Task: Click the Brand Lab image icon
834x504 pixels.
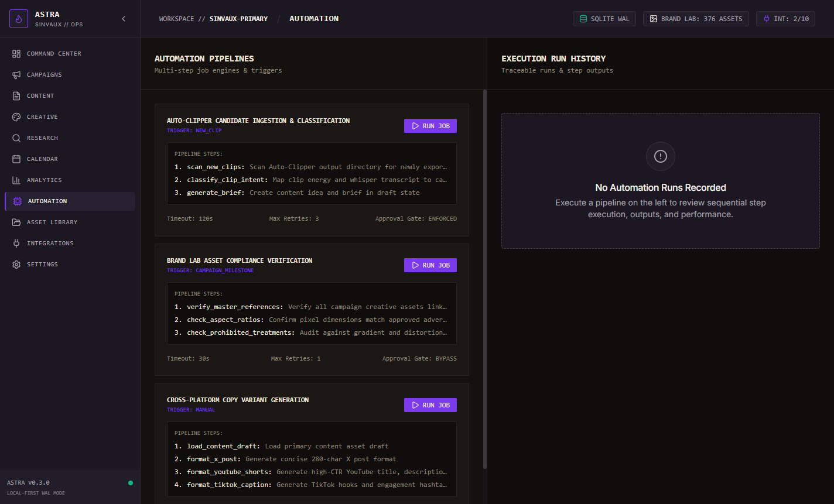Action: [x=654, y=19]
